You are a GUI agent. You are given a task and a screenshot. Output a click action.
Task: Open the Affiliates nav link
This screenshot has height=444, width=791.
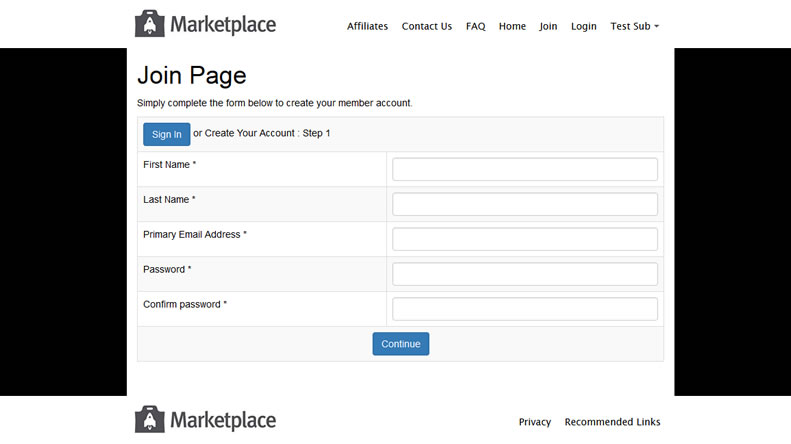click(367, 27)
